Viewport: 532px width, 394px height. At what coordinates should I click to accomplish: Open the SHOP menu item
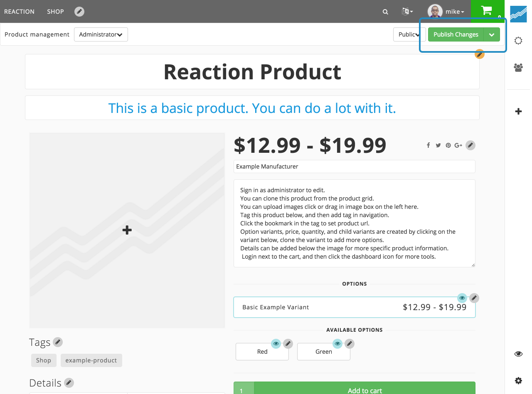(x=55, y=12)
